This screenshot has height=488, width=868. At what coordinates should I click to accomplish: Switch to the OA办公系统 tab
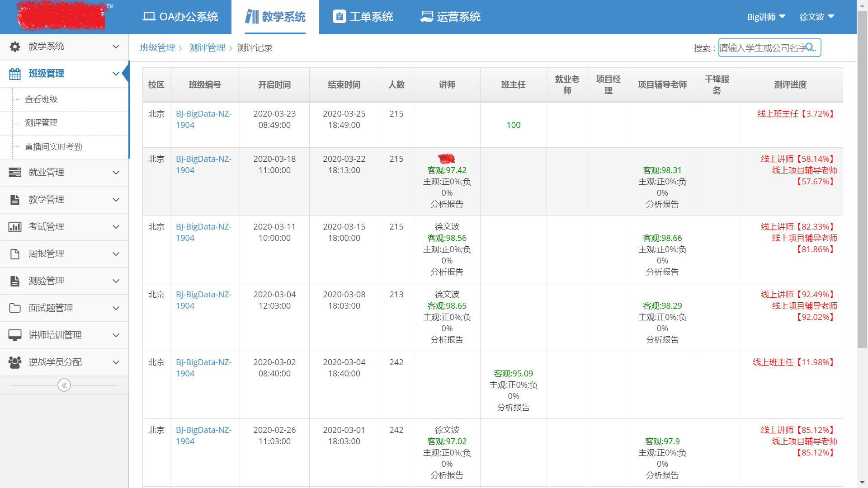[x=180, y=17]
